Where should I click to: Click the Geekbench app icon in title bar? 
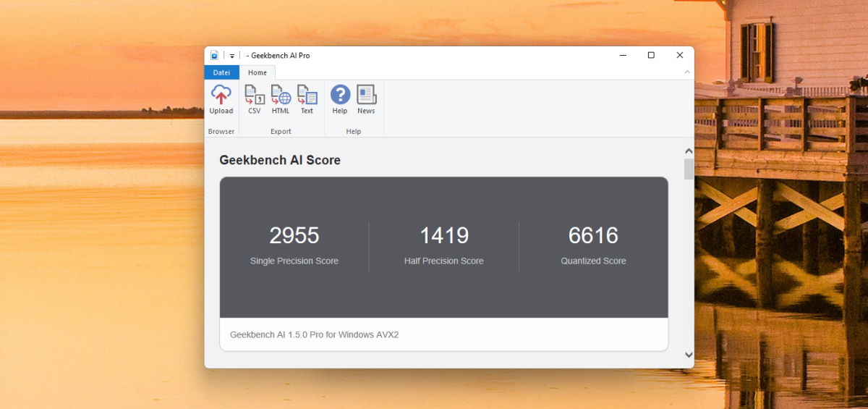pyautogui.click(x=214, y=55)
